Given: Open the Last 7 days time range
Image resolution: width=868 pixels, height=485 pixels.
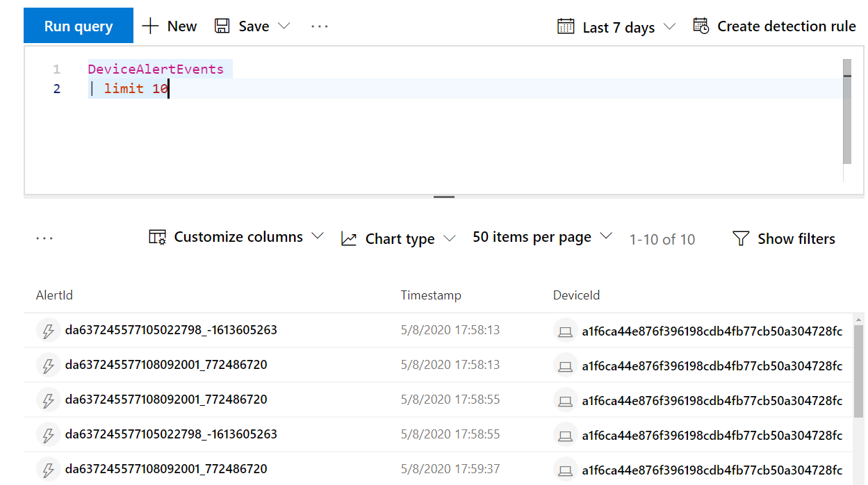Looking at the screenshot, I should [x=616, y=27].
